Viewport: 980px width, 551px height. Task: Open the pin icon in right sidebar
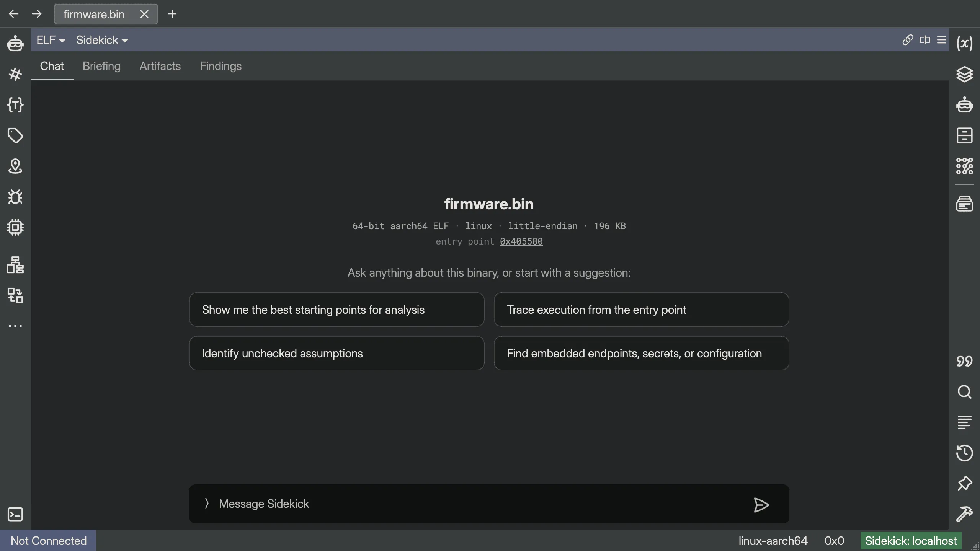coord(964,484)
